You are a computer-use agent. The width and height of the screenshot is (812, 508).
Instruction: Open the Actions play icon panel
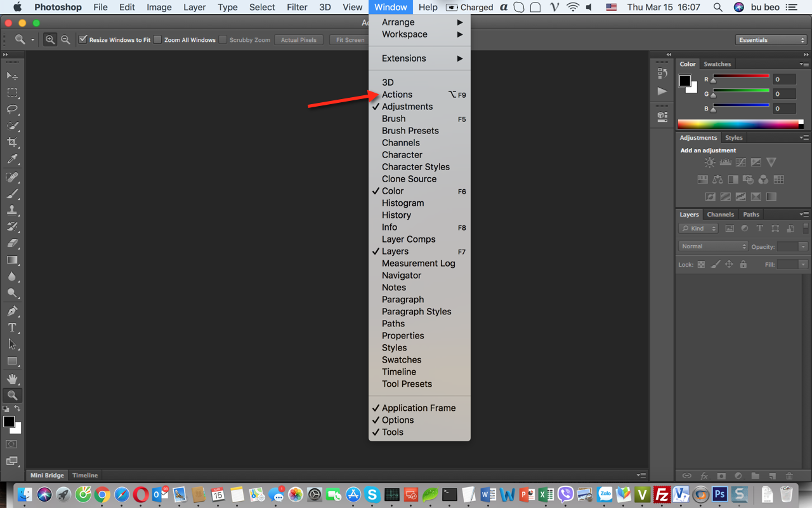tap(662, 91)
